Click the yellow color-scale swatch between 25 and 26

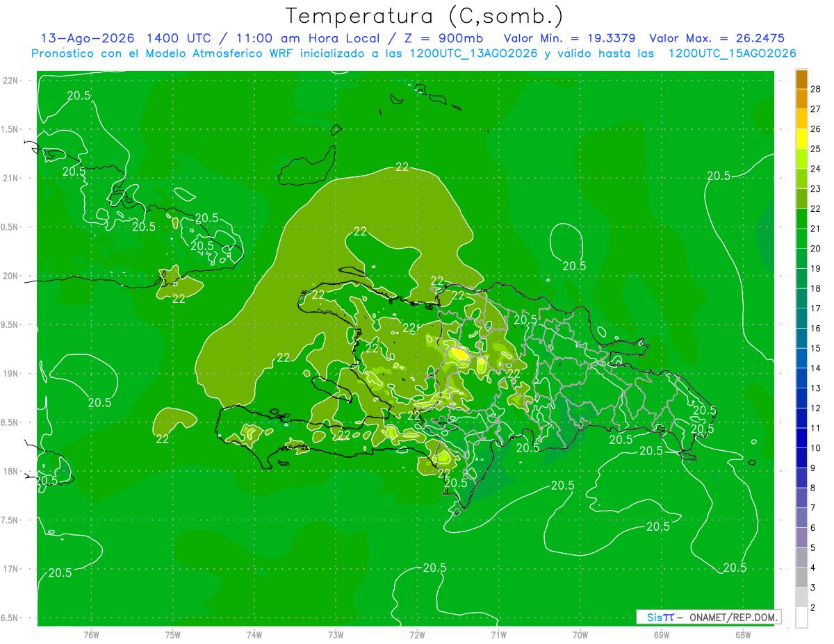(801, 139)
